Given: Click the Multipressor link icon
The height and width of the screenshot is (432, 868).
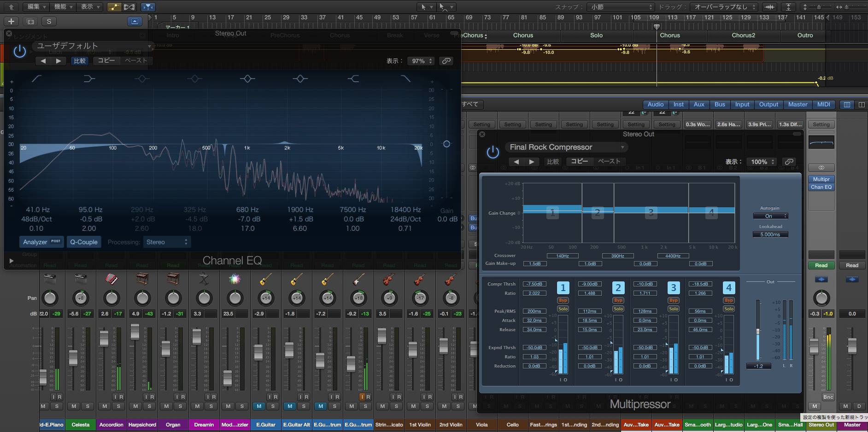Looking at the screenshot, I should click(789, 162).
